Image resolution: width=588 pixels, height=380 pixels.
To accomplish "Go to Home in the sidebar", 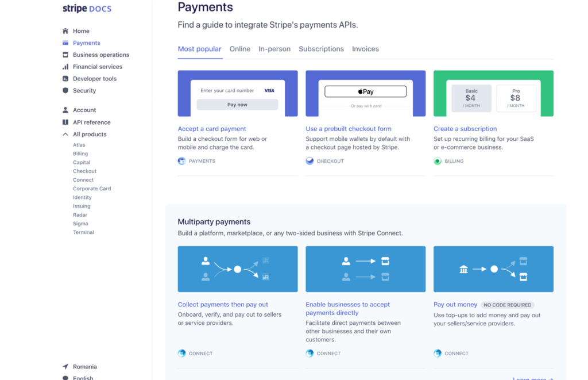I will point(81,31).
